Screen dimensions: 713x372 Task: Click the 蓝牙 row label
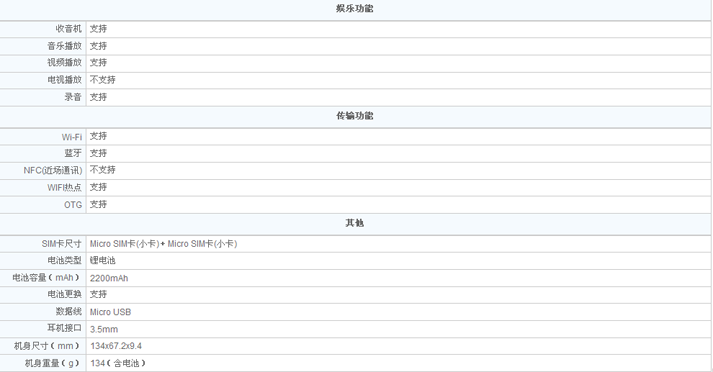[73, 153]
